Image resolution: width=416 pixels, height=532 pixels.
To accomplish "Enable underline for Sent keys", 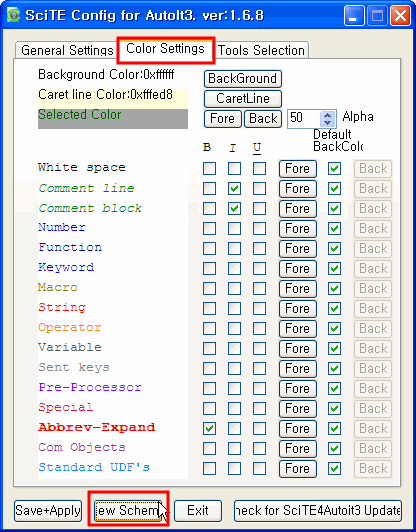I will coord(260,369).
